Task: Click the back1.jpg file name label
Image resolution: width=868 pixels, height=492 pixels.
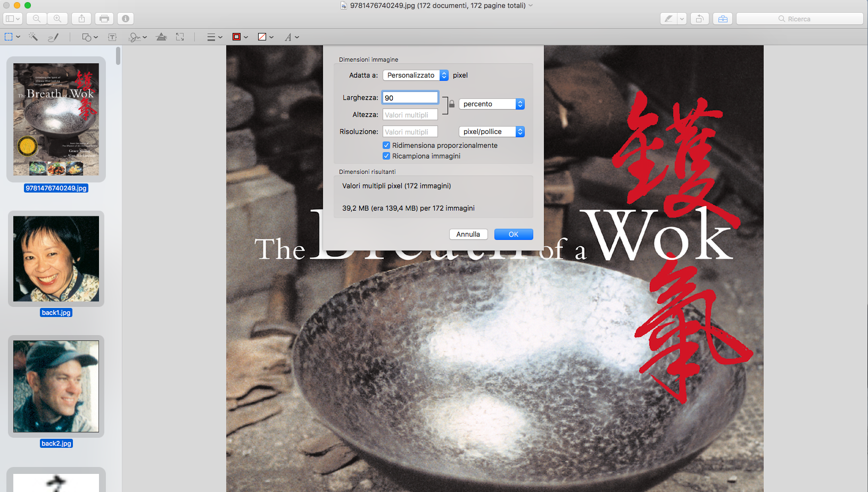Action: 56,313
